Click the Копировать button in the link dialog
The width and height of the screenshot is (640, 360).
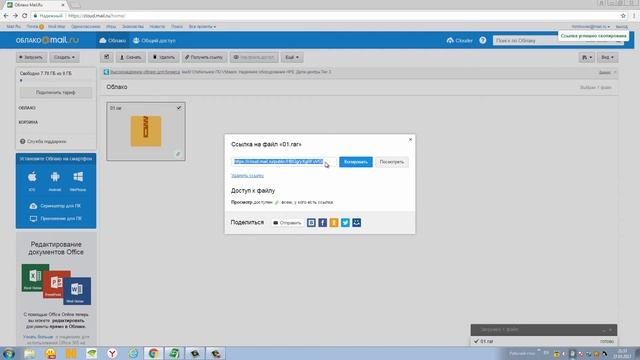pos(356,162)
